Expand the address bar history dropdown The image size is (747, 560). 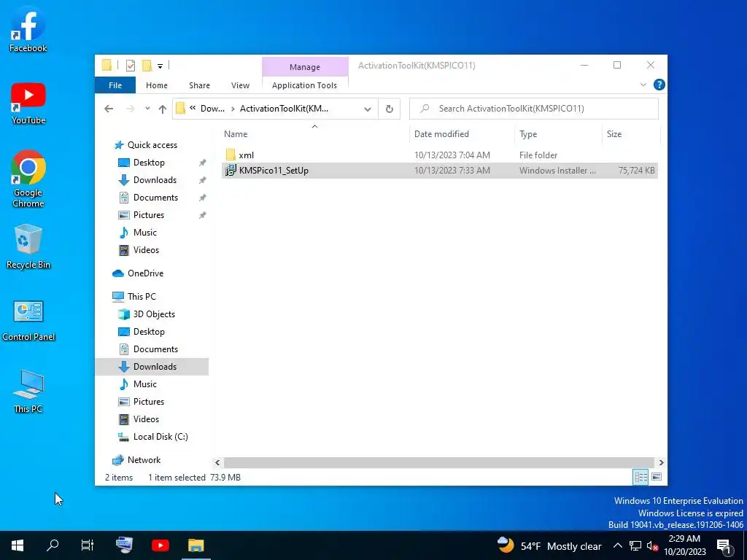click(x=368, y=109)
